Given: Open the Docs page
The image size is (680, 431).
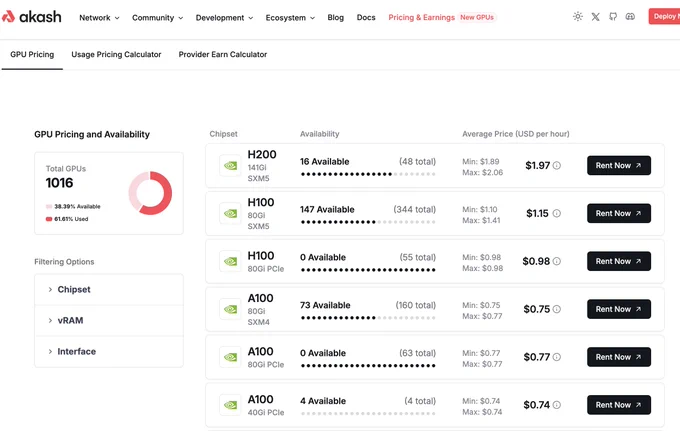Looking at the screenshot, I should click(x=366, y=17).
